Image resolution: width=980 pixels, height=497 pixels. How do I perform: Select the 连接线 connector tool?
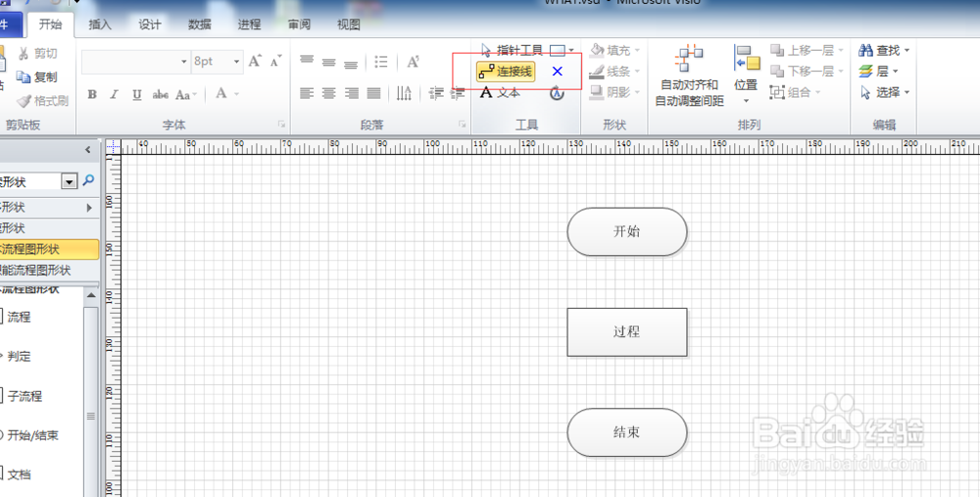click(506, 72)
